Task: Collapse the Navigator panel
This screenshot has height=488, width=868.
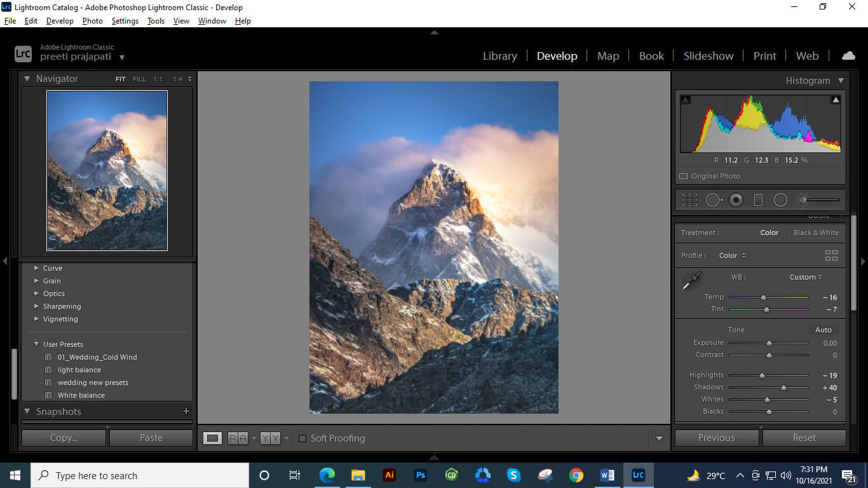Action: tap(27, 78)
